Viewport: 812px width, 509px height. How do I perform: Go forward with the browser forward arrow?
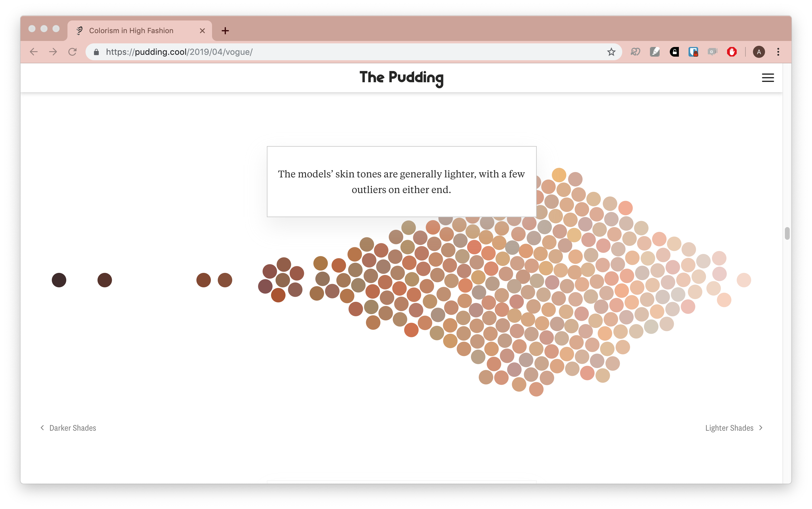tap(53, 52)
